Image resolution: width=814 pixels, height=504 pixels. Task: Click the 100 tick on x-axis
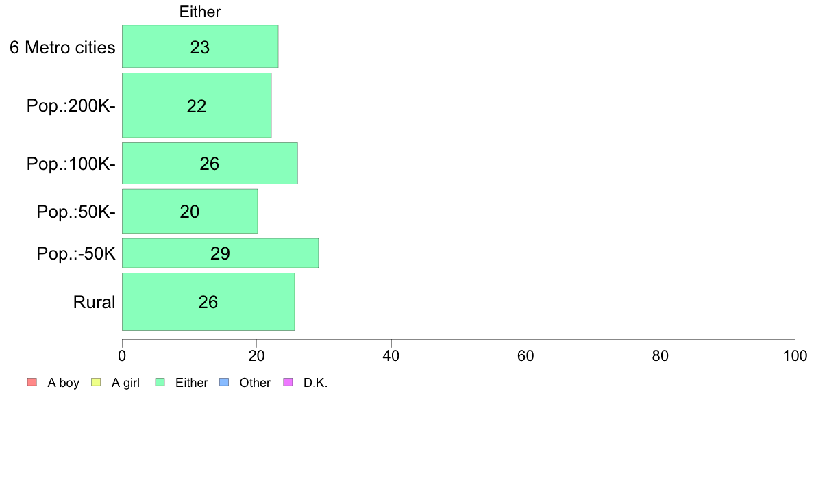click(795, 355)
